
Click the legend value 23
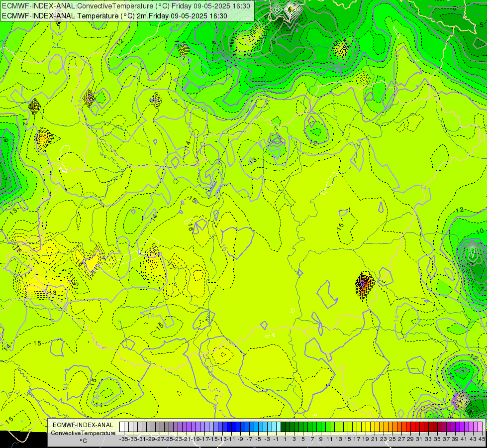point(383,439)
